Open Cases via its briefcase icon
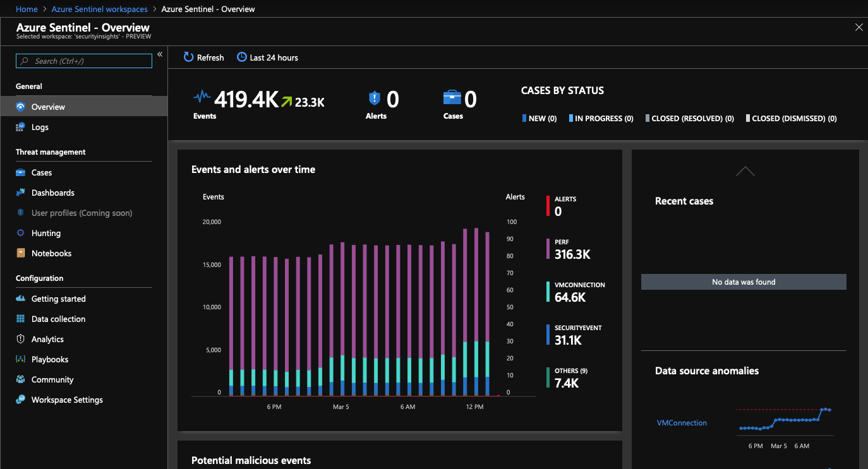 click(x=20, y=172)
